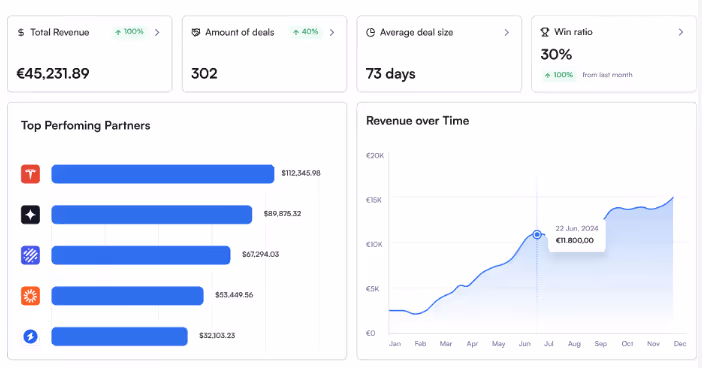Click the Oct month label
Image resolution: width=702 pixels, height=368 pixels.
(627, 344)
